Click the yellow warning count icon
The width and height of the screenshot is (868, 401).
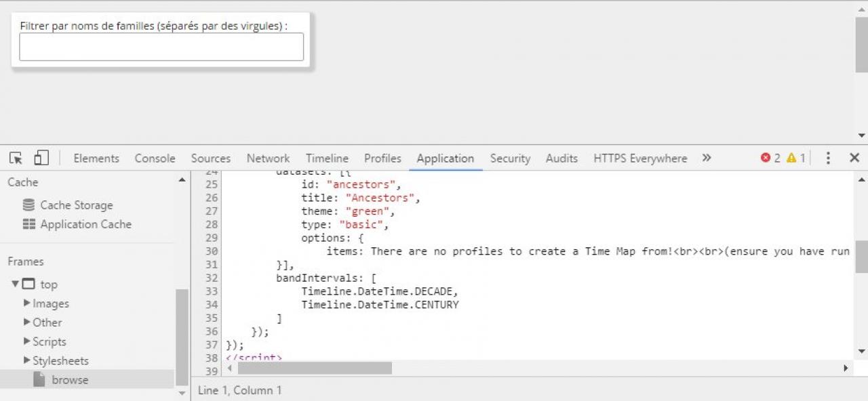tap(791, 158)
